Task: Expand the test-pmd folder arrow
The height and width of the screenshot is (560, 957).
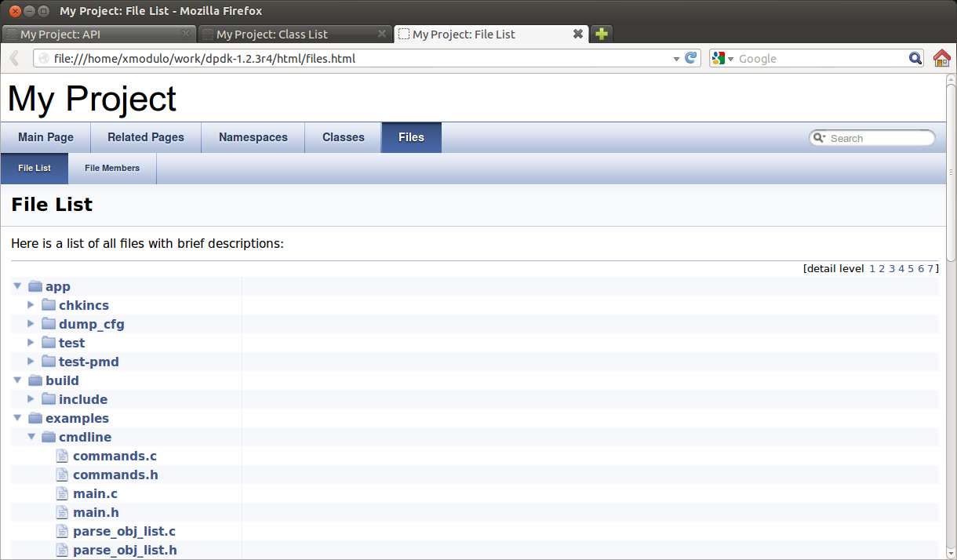Action: (31, 362)
